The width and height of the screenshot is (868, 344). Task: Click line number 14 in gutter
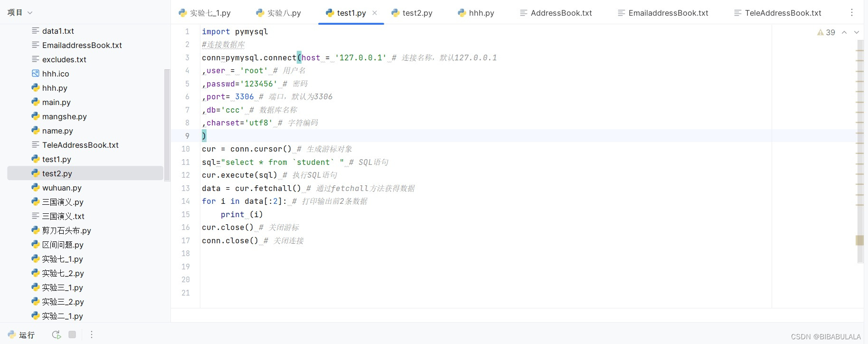point(186,201)
